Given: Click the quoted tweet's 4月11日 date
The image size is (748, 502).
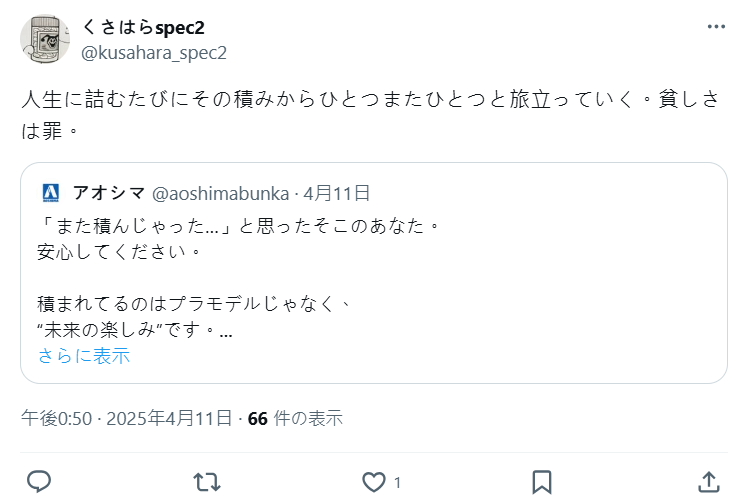Looking at the screenshot, I should [336, 192].
